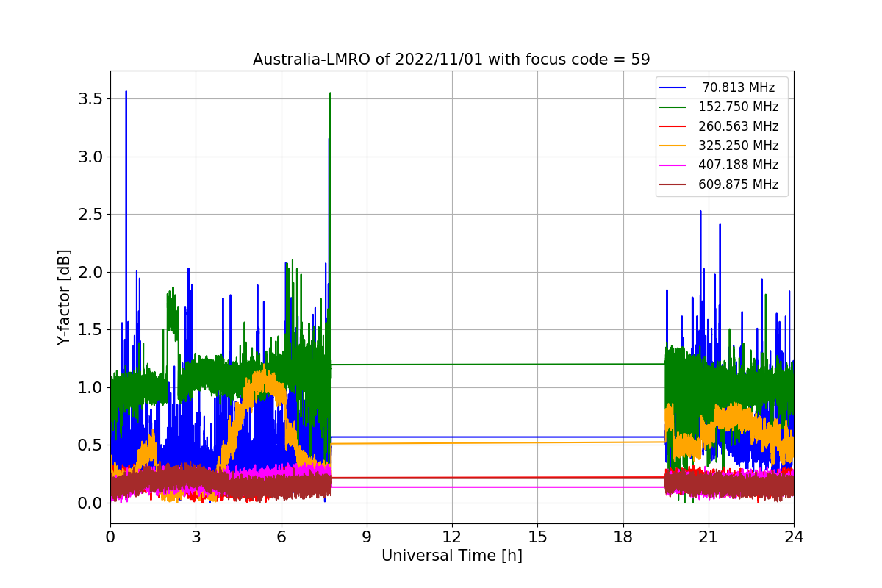
Task: Select the 152.750 MHz legend label
Action: click(739, 107)
